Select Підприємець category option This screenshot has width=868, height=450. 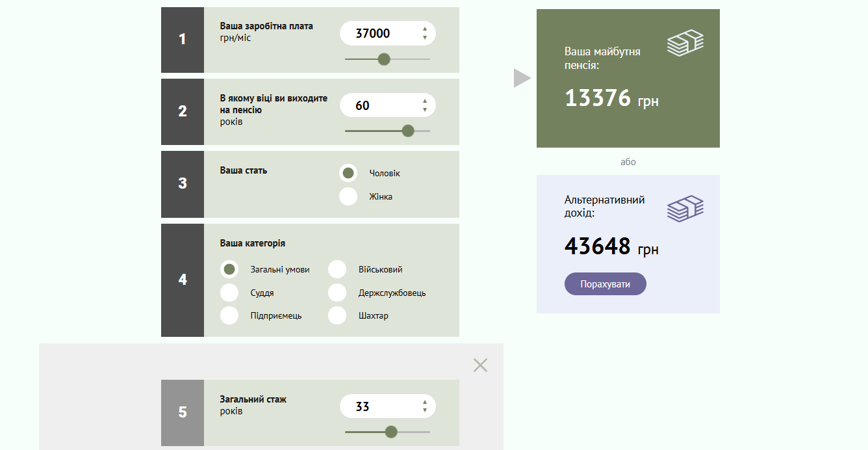(x=229, y=315)
